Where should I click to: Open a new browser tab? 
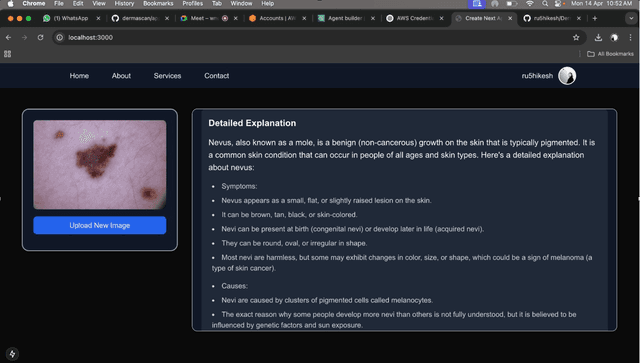(x=595, y=18)
